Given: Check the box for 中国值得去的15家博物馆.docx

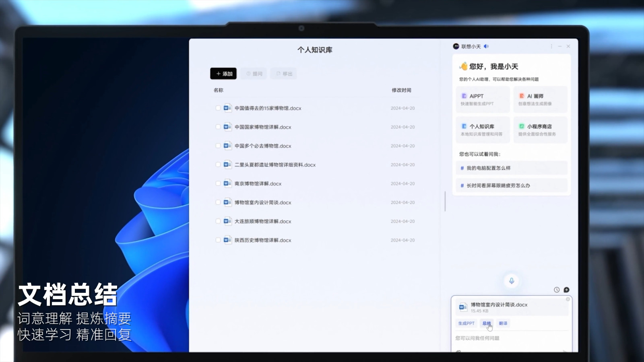Looking at the screenshot, I should (218, 108).
